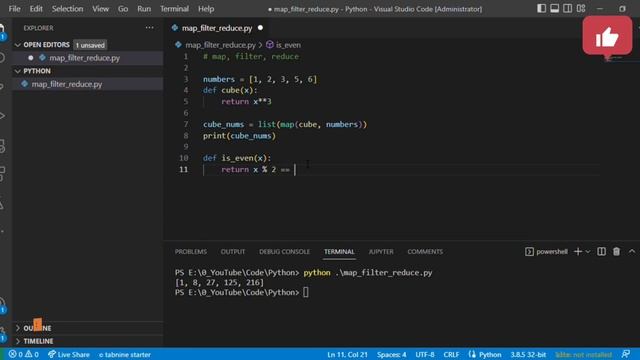Change line ending via CRLF

coord(451,354)
